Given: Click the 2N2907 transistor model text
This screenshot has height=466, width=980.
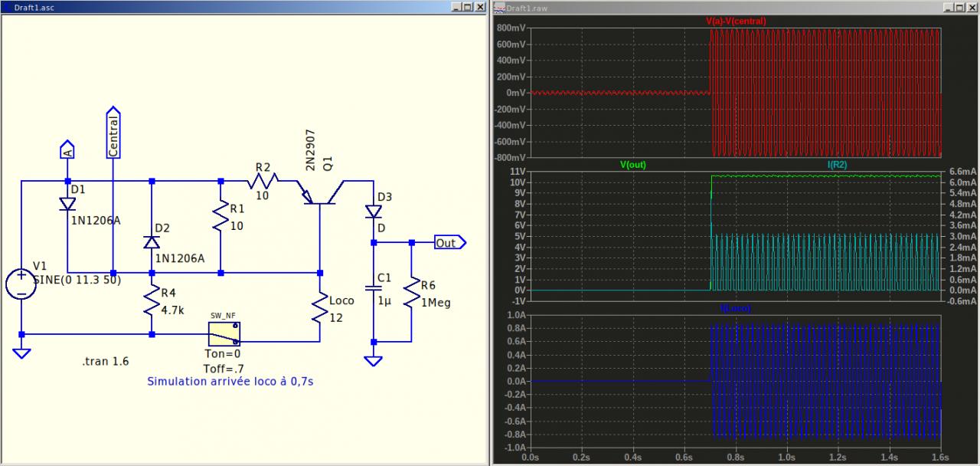Looking at the screenshot, I should [x=310, y=149].
